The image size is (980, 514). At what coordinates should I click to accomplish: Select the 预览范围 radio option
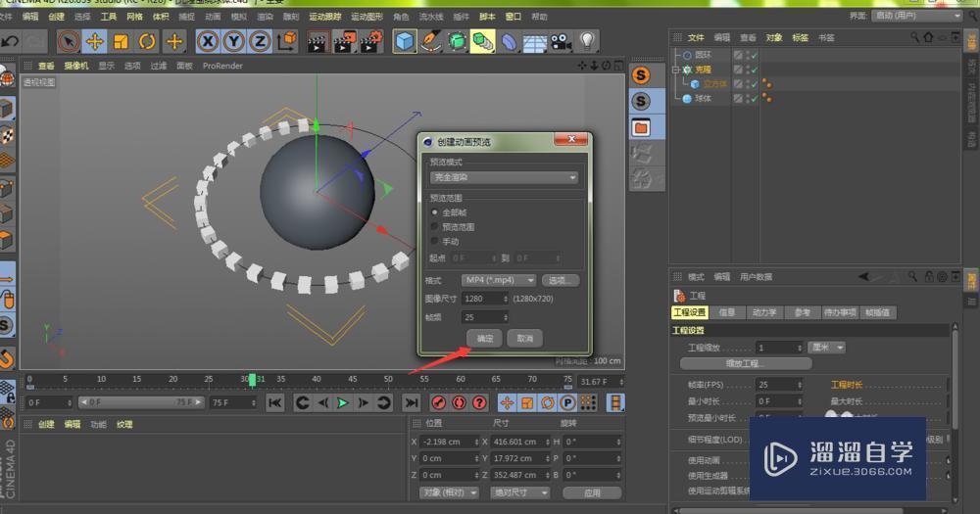[435, 227]
